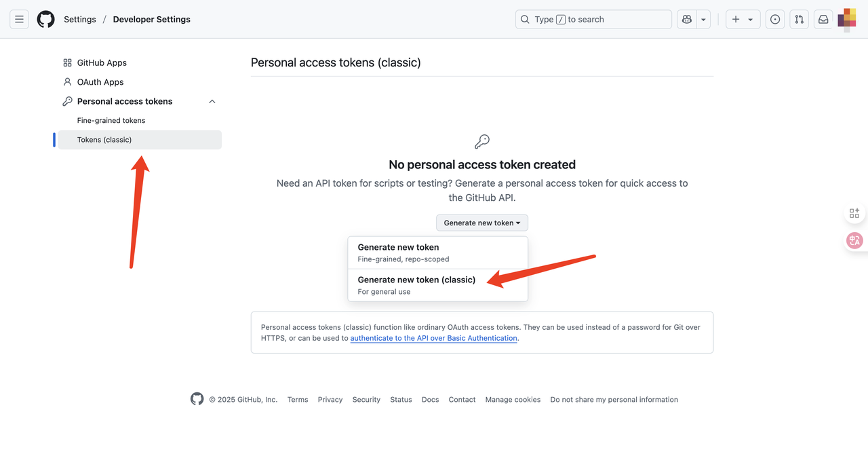Toggle the Generate new token dropdown button
Viewport: 868px width, 469px height.
coord(481,223)
